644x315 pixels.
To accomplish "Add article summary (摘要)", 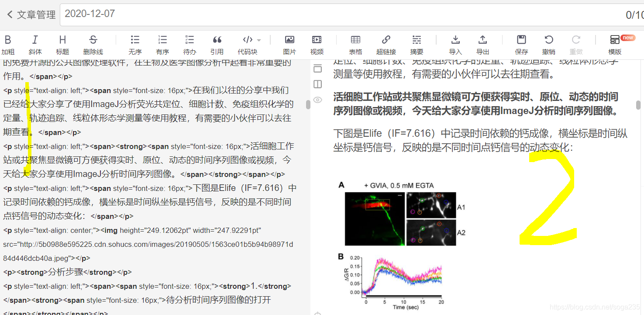I will (417, 45).
